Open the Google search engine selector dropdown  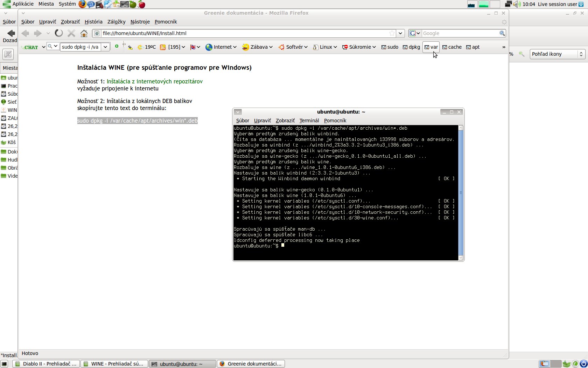(x=415, y=33)
